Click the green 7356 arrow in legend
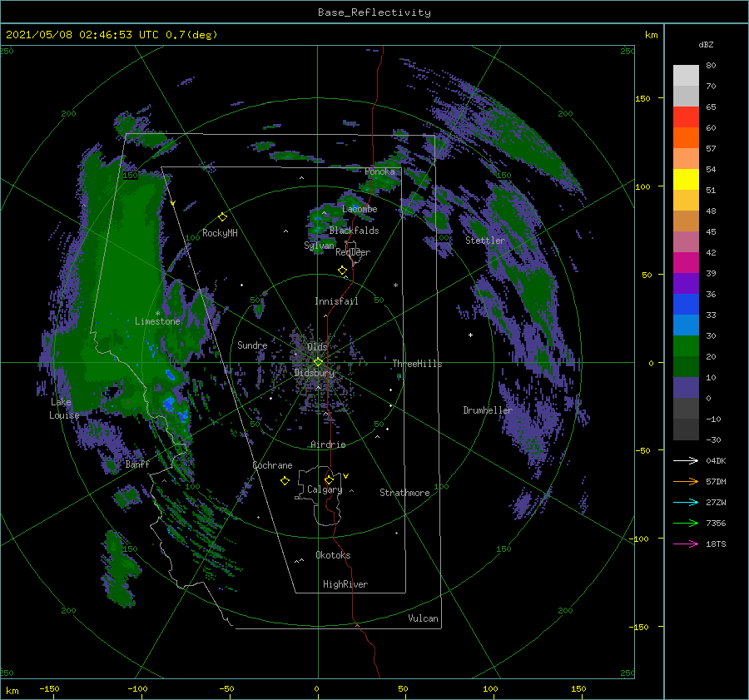The image size is (749, 700). [686, 524]
